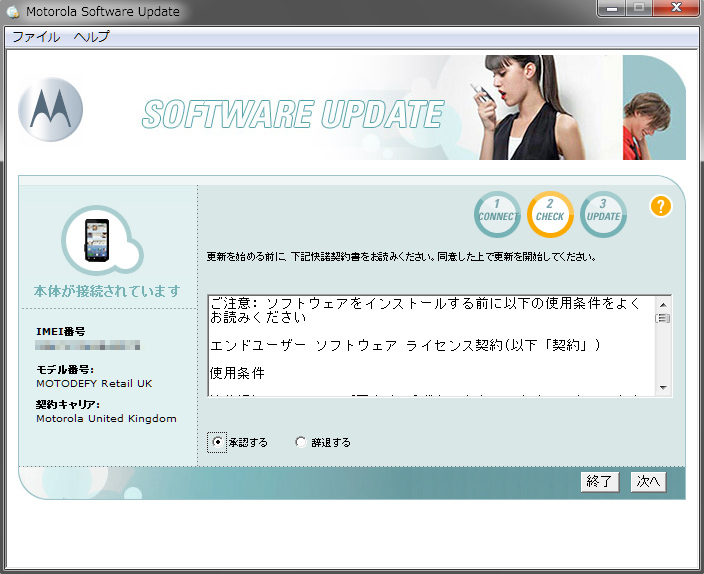
Task: Click inside the license agreement text box
Action: (x=430, y=345)
